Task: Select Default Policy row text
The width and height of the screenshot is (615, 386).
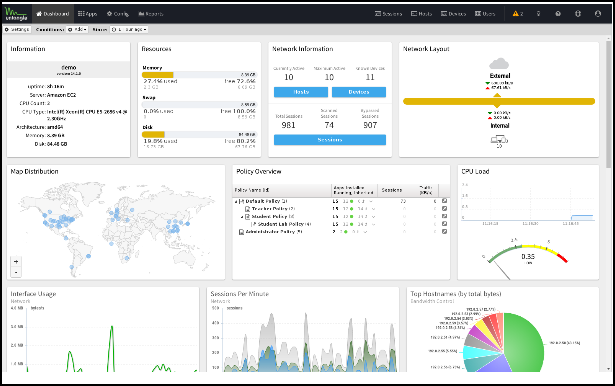Action: 267,201
